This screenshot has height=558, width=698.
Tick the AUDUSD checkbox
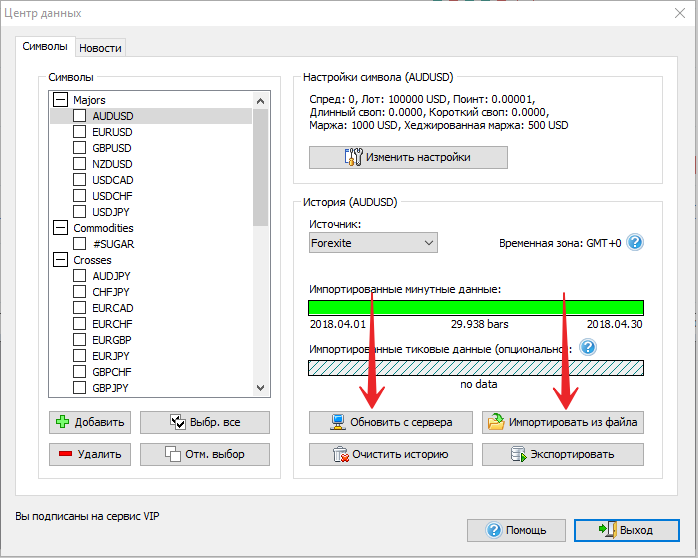(80, 116)
